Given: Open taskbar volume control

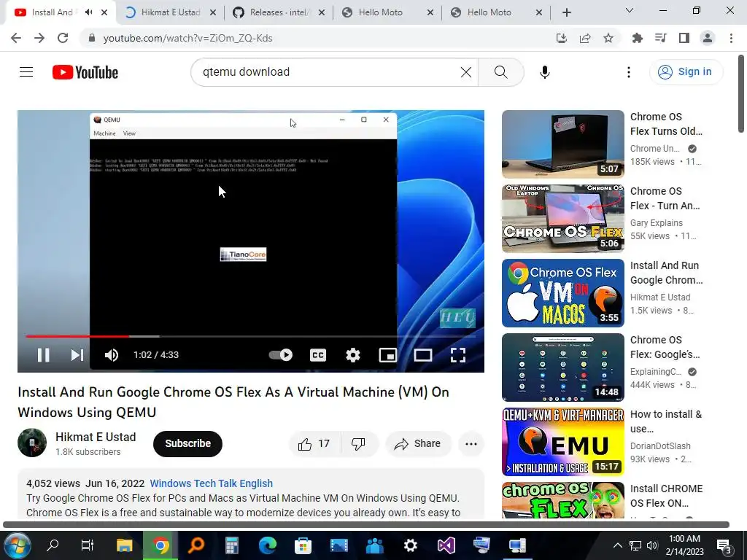Looking at the screenshot, I should point(652,545).
